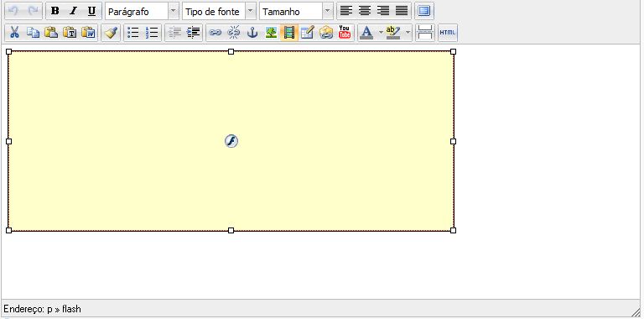Click the Undo arrow button
The height and width of the screenshot is (319, 644).
click(x=14, y=11)
